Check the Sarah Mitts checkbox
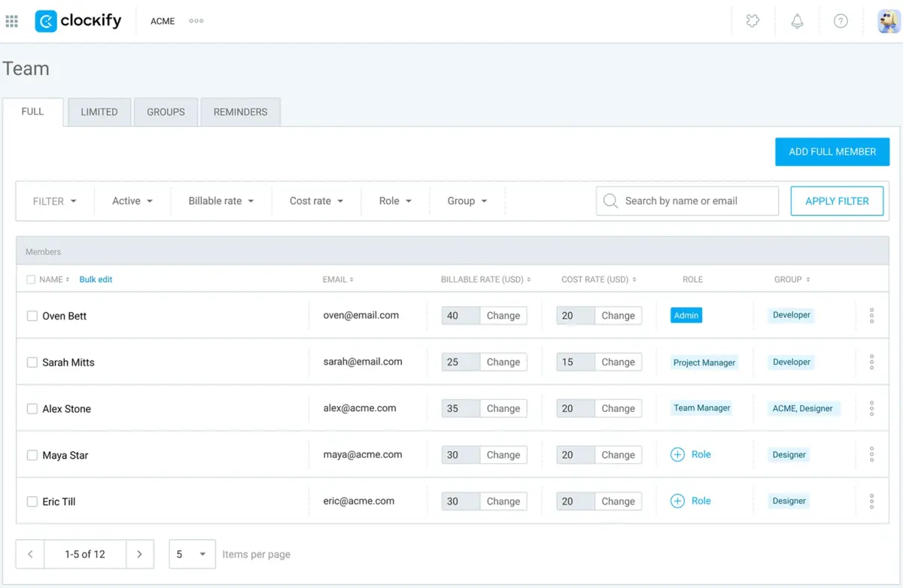Image resolution: width=903 pixels, height=588 pixels. [x=32, y=362]
